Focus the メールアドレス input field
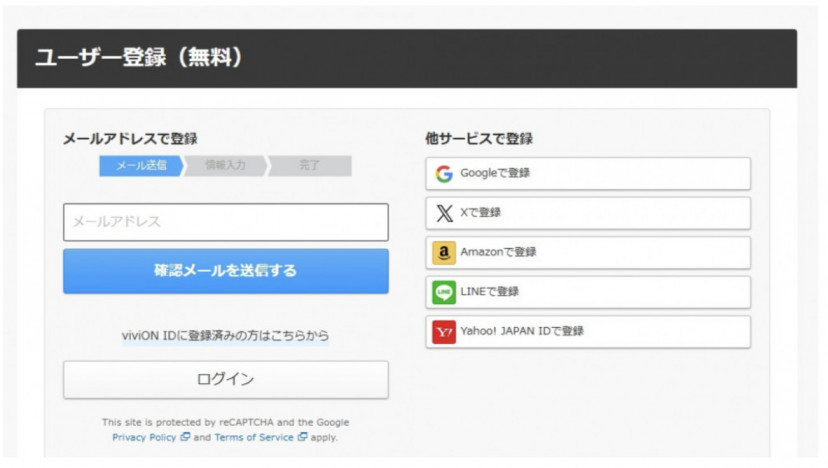 pyautogui.click(x=225, y=222)
